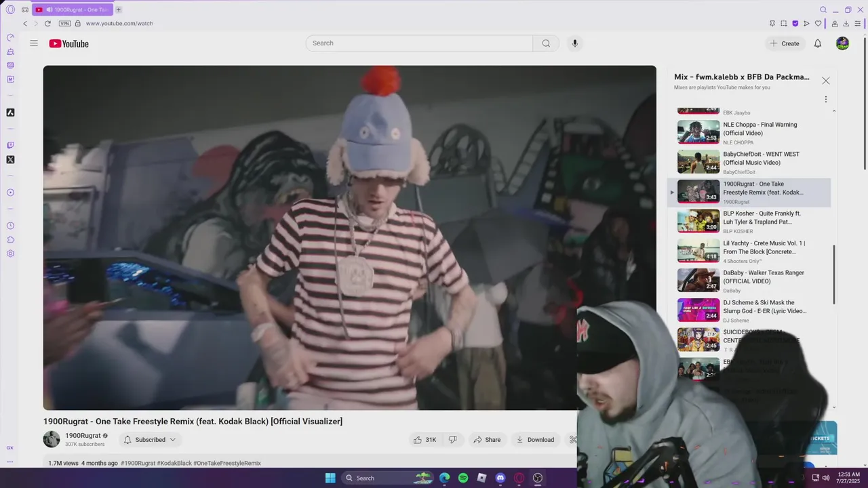Open the 1900Rugrat channel name link
This screenshot has height=488, width=868.
83,436
